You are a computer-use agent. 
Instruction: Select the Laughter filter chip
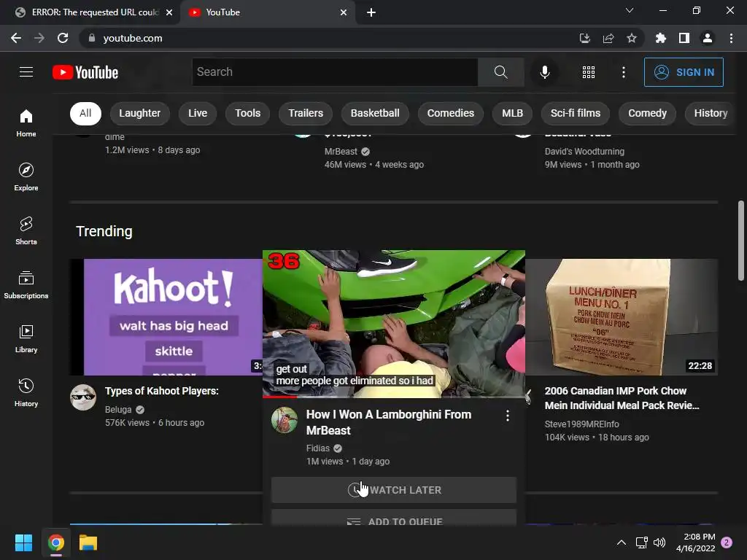coord(139,113)
